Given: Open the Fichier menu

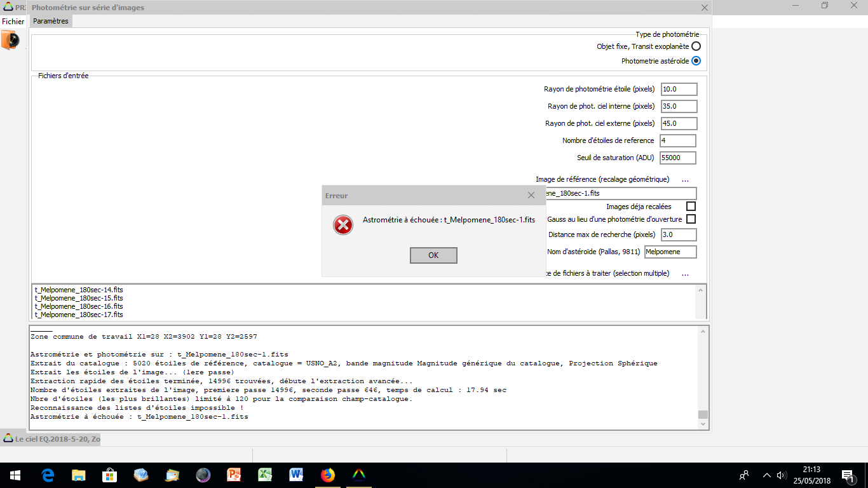Looking at the screenshot, I should [13, 21].
